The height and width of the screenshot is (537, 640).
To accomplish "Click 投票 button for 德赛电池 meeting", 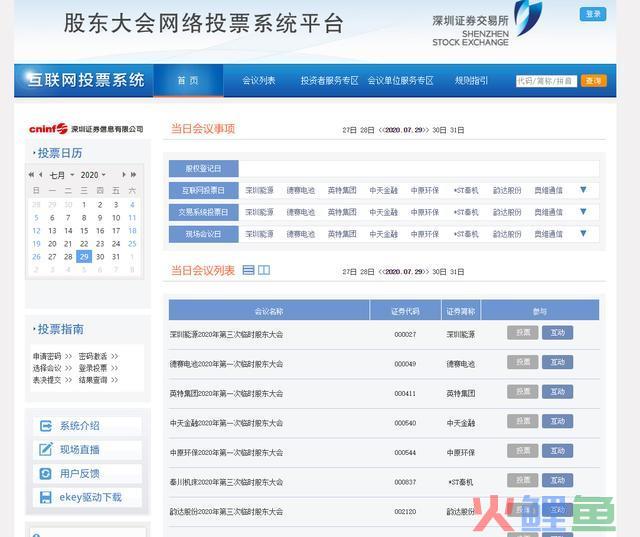I will (x=523, y=362).
